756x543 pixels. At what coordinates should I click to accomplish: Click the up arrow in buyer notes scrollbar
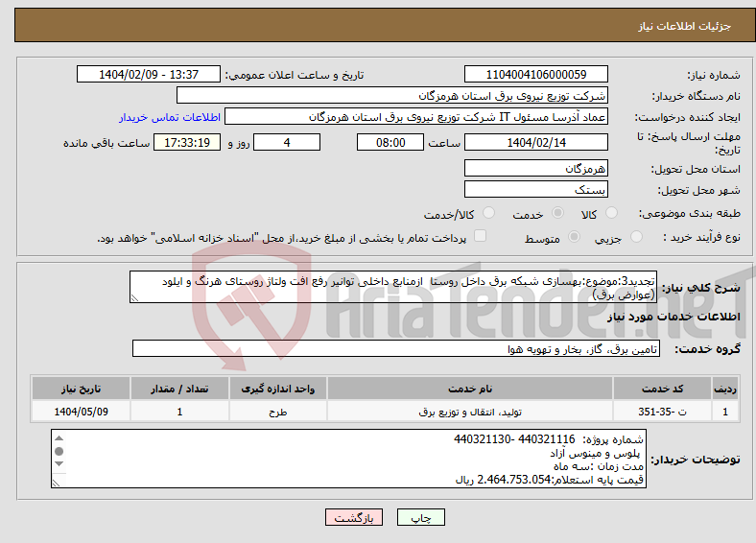[x=59, y=437]
